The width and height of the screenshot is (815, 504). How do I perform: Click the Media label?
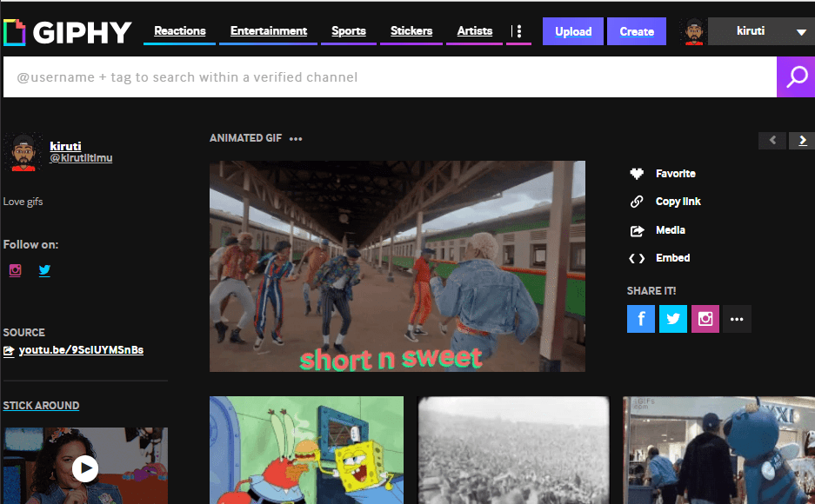tap(671, 230)
